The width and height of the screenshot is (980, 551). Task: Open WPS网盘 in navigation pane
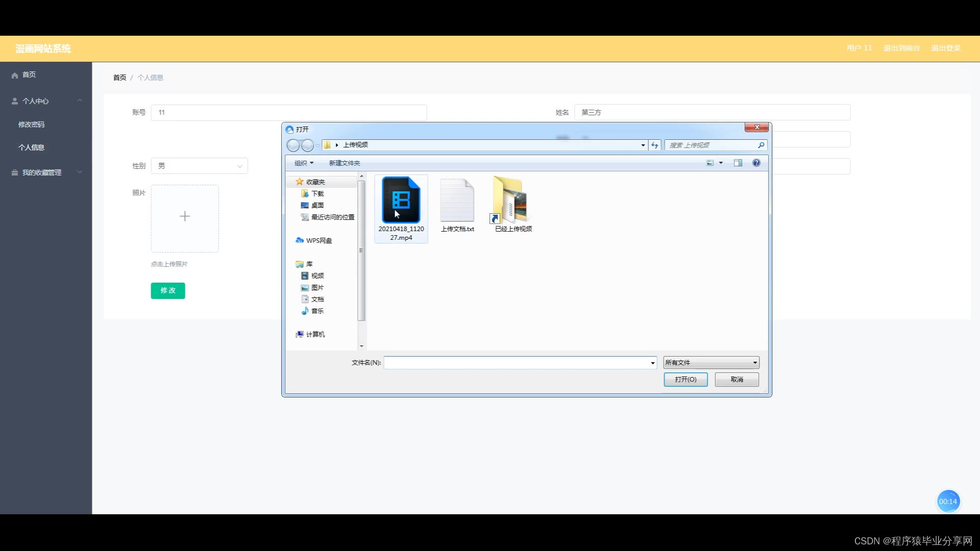[318, 240]
